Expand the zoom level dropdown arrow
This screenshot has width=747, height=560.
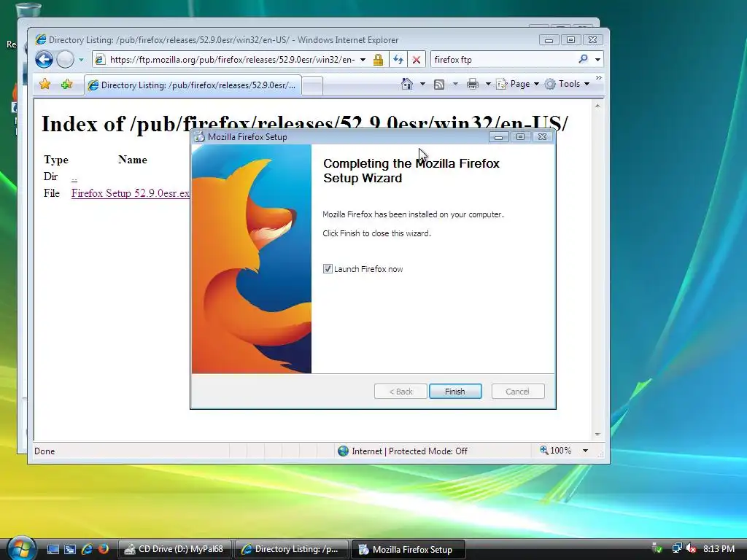point(585,451)
